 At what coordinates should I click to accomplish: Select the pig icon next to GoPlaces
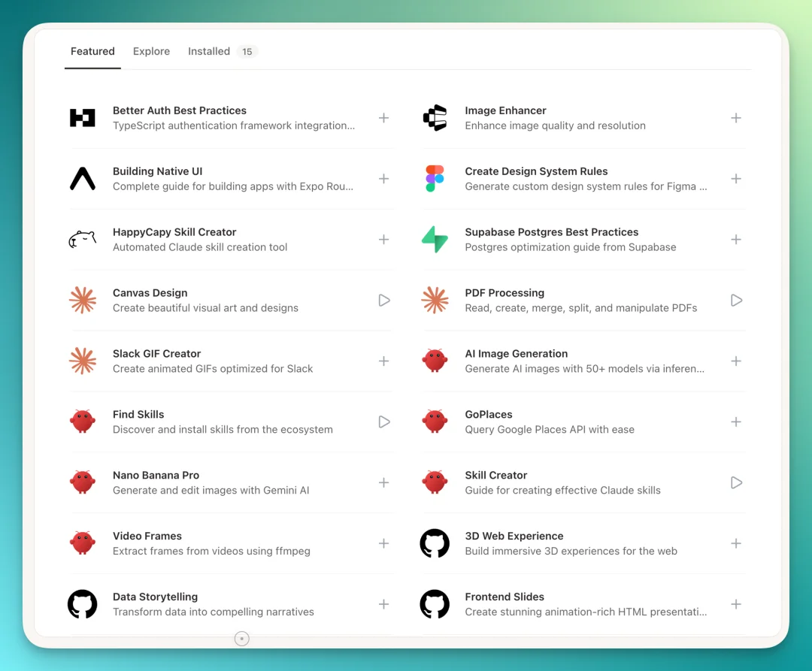coord(435,422)
